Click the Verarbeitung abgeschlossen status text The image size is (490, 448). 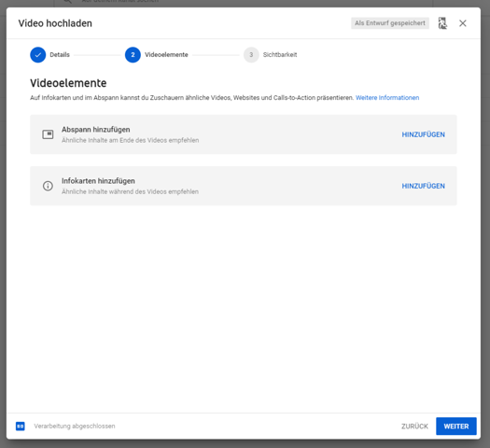tap(75, 427)
